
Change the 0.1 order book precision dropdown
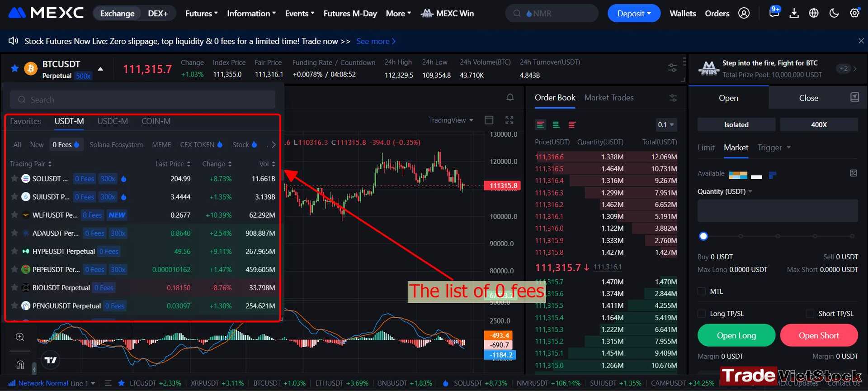coord(665,124)
